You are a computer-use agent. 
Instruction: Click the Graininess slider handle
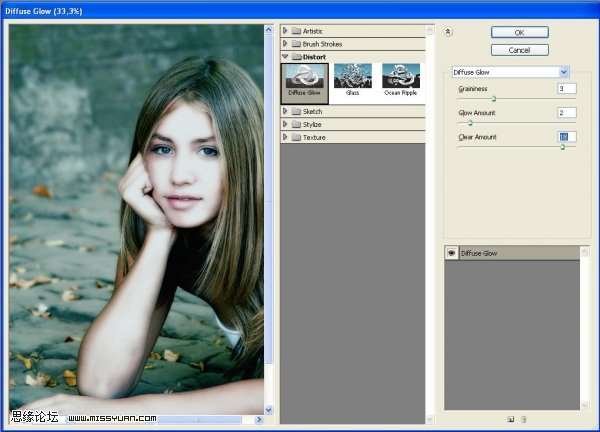click(493, 98)
